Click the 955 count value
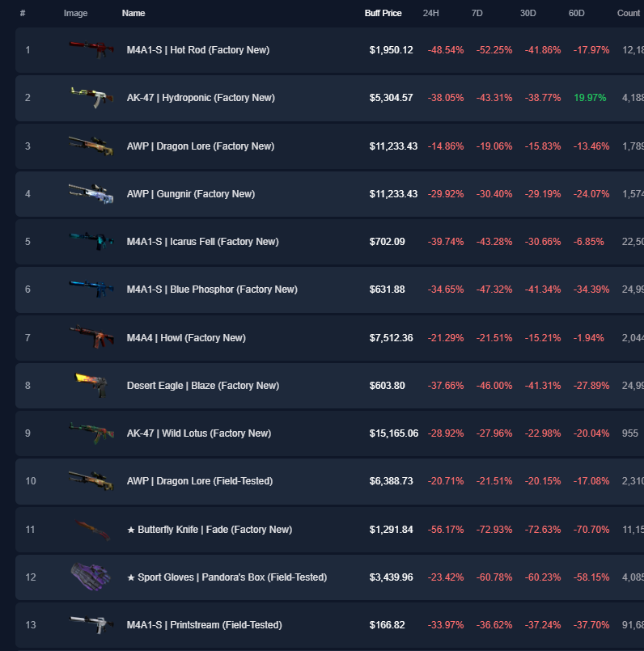 pos(630,433)
